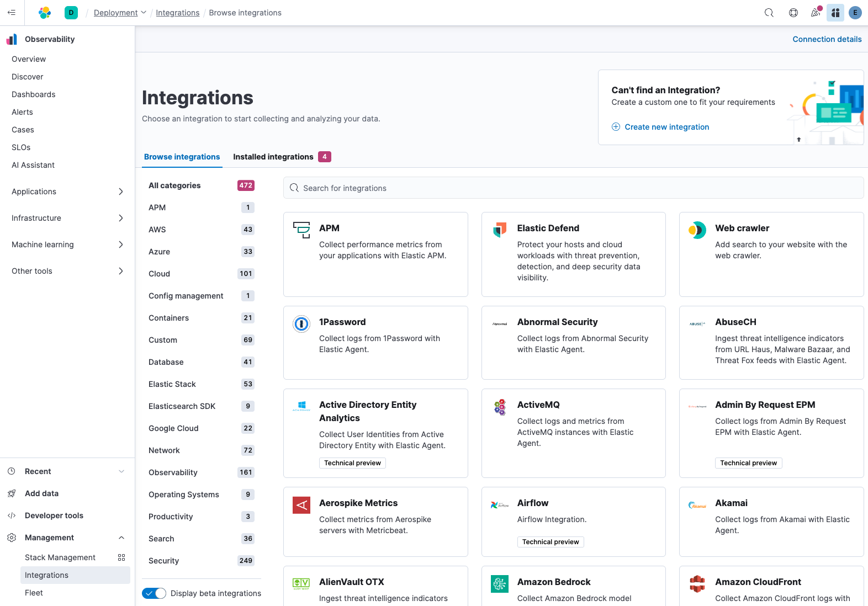Open Connection details link
Viewport: 868px width, 606px height.
(x=827, y=39)
